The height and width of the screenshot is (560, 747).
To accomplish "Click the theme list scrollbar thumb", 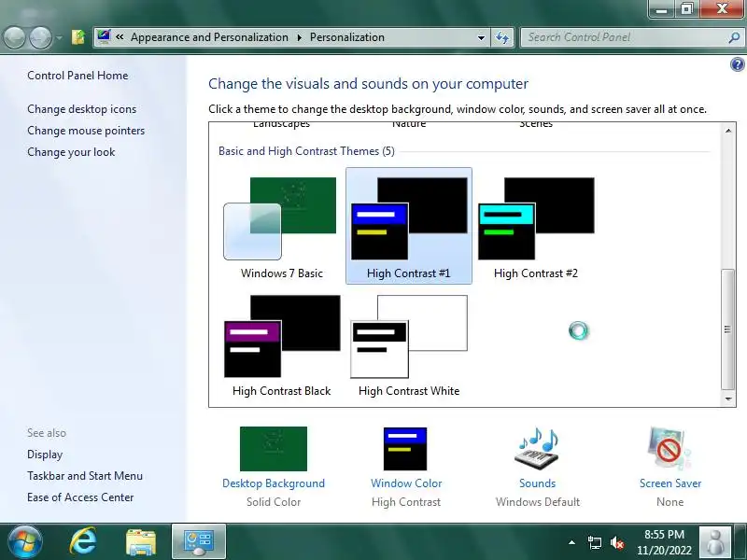I will point(727,329).
